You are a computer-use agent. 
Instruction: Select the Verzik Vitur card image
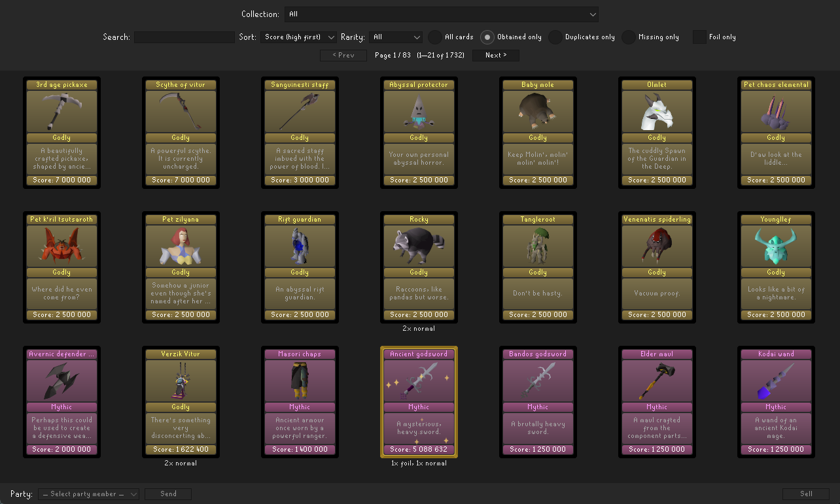click(181, 380)
